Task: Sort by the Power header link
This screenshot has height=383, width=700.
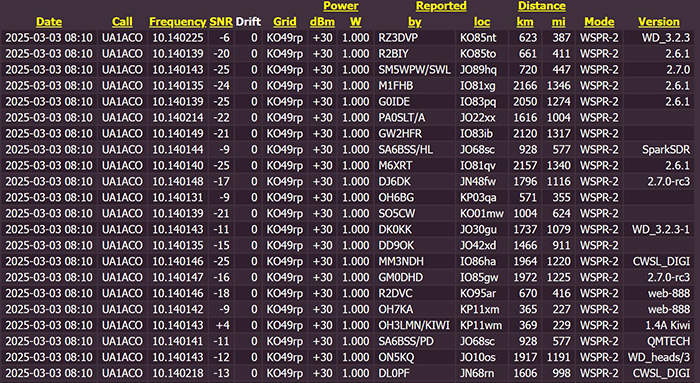Action: click(341, 6)
